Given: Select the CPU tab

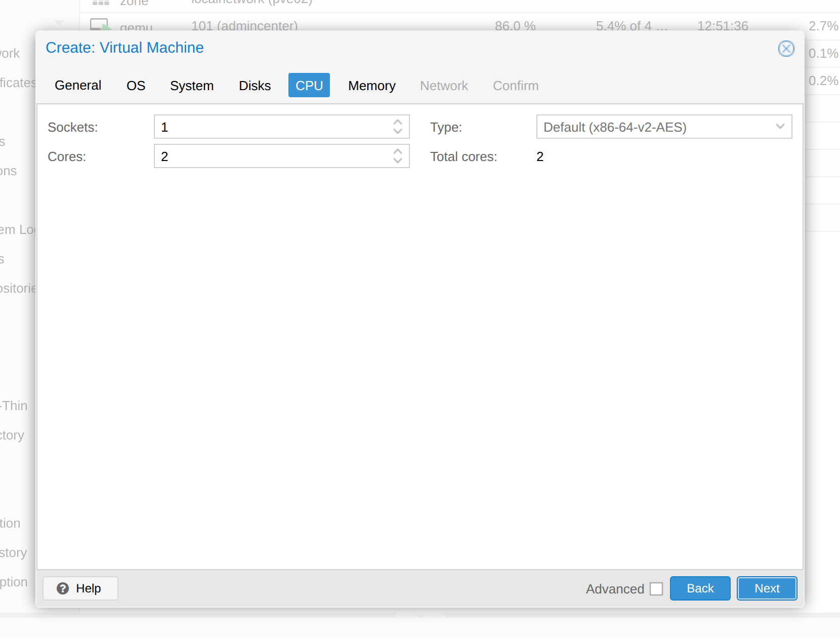Looking at the screenshot, I should (309, 85).
